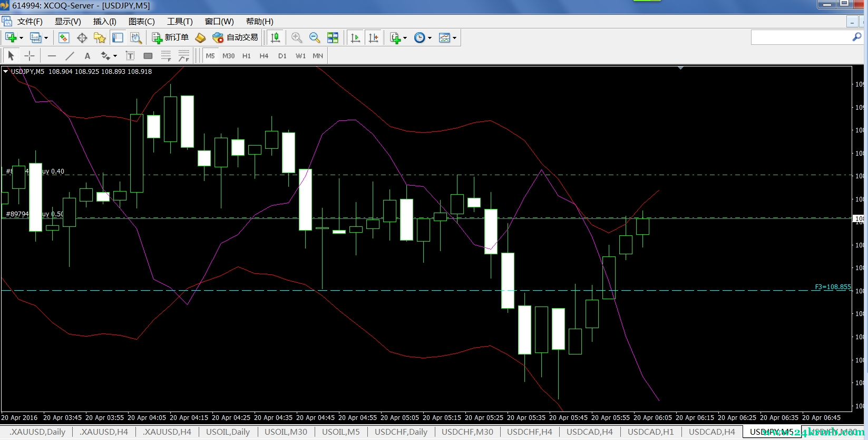Zoom in on the chart
868x440 pixels.
pyautogui.click(x=297, y=37)
